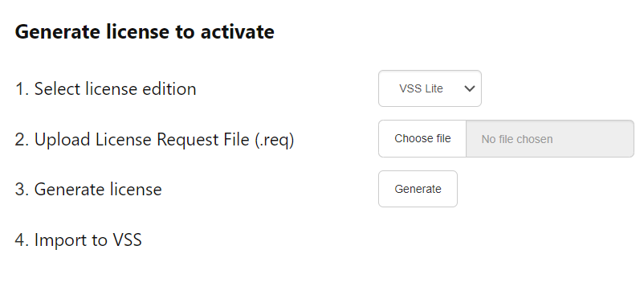The width and height of the screenshot is (644, 307).
Task: Click the (.req) extension text
Action: 275,140
